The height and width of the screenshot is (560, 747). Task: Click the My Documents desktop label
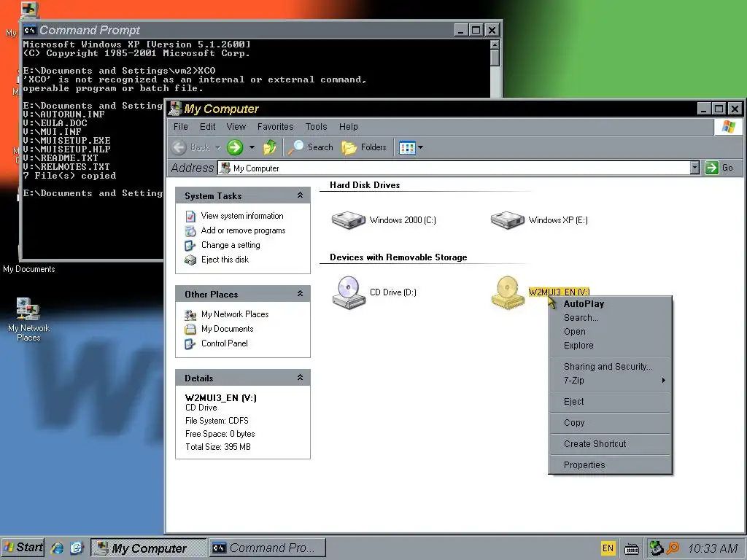(28, 269)
